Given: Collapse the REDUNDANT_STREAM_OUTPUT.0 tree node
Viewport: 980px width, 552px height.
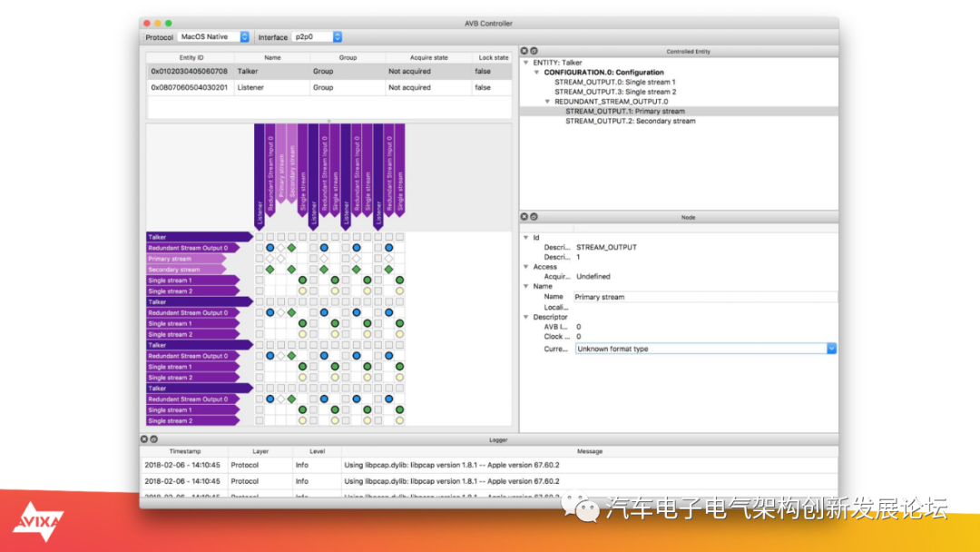Looking at the screenshot, I should [547, 102].
